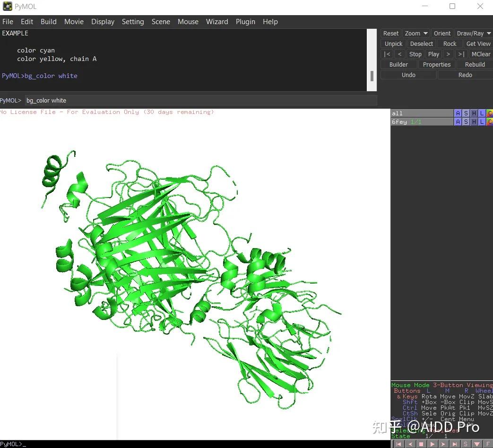The height and width of the screenshot is (448, 493).
Task: Open the Display menu
Action: click(103, 22)
